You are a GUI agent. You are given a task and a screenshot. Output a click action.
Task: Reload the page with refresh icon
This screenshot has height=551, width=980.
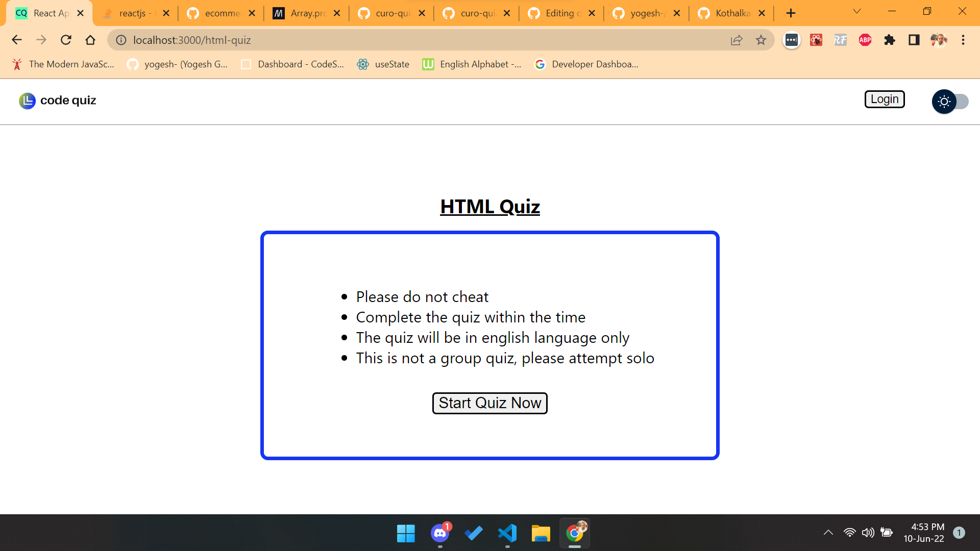66,40
